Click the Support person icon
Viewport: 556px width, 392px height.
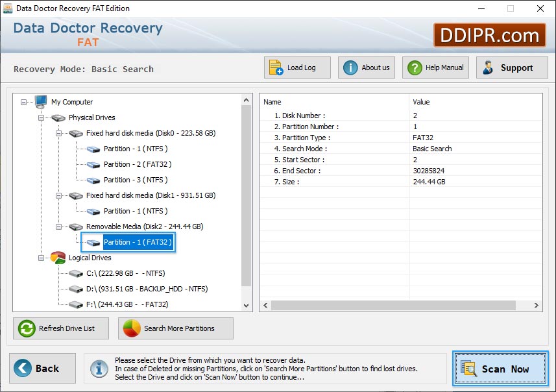pyautogui.click(x=488, y=67)
